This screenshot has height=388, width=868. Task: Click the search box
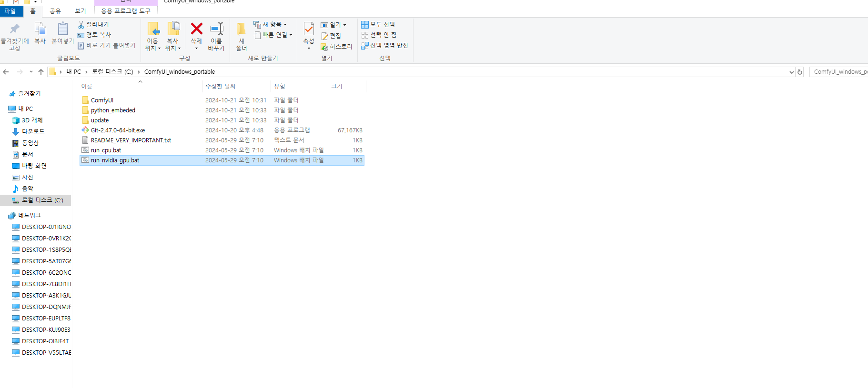pyautogui.click(x=838, y=72)
